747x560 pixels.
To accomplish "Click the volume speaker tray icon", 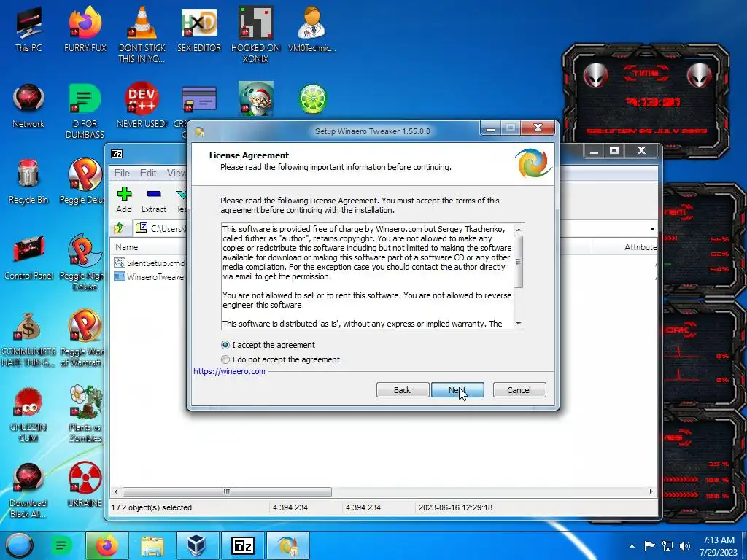I will [x=685, y=546].
